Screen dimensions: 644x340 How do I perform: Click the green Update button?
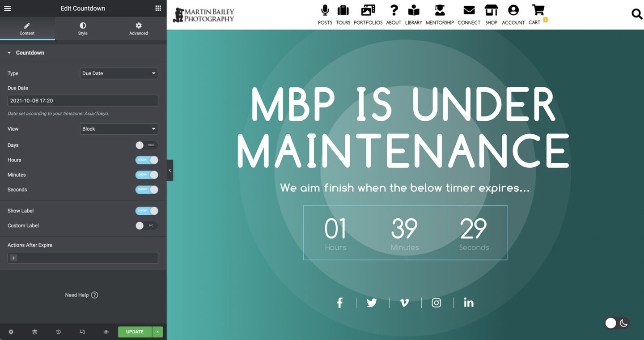(135, 332)
